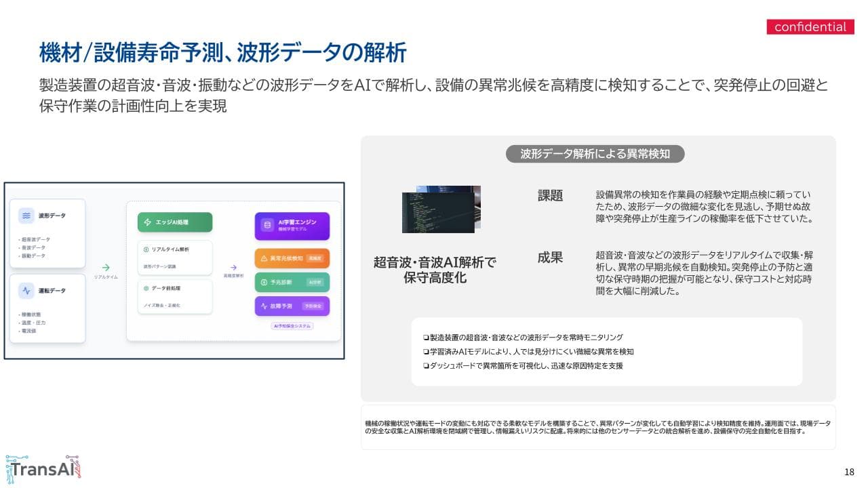Click the clock icon beside リアルタイム解析
This screenshot has width=868, height=488.
[146, 249]
